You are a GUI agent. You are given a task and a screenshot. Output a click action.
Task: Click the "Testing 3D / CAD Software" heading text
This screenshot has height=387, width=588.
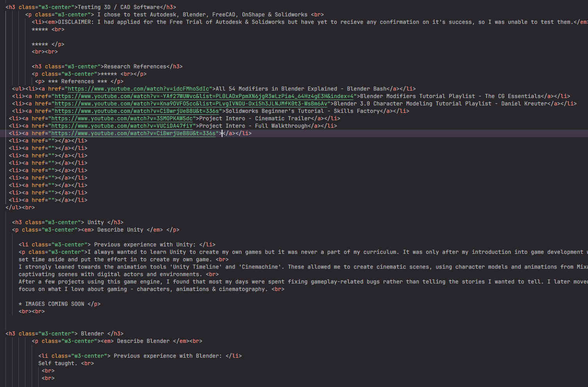[119, 7]
